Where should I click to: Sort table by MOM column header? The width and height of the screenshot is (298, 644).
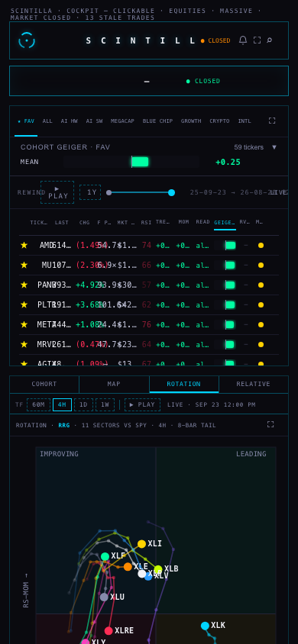183,222
